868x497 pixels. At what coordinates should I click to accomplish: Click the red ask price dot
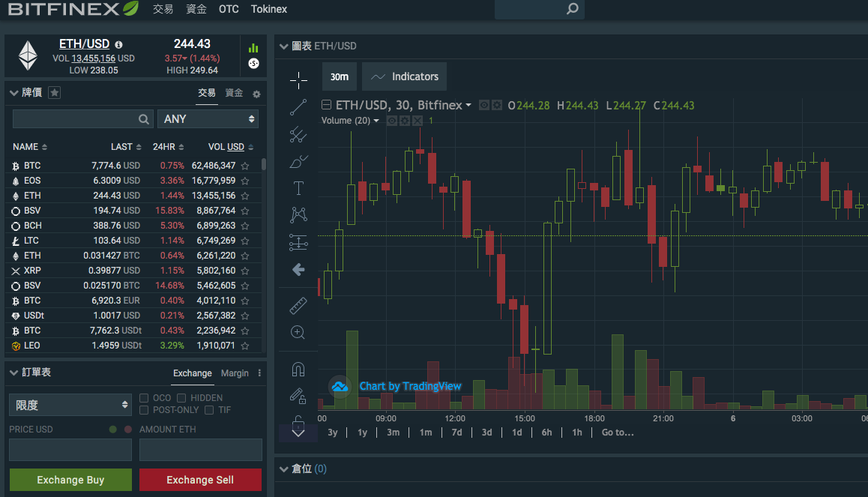[x=128, y=430]
